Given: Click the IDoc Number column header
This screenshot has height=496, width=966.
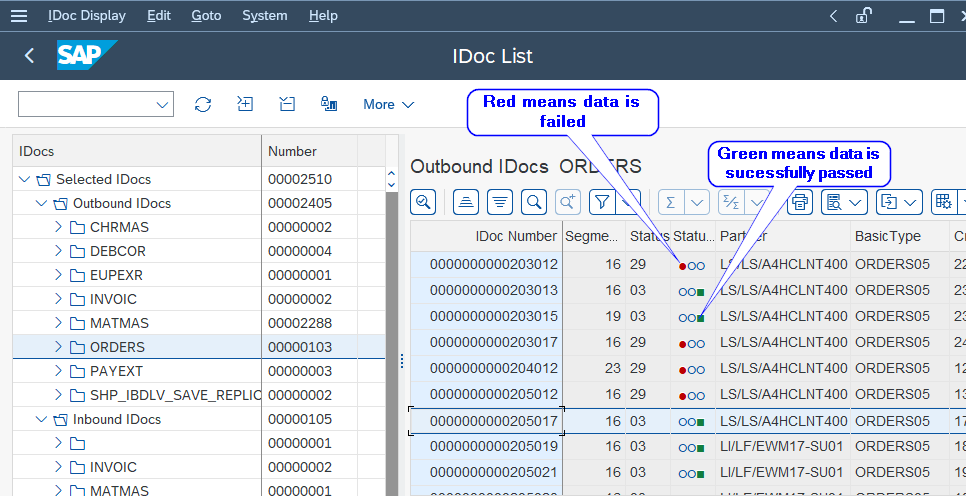Looking at the screenshot, I should (x=487, y=236).
